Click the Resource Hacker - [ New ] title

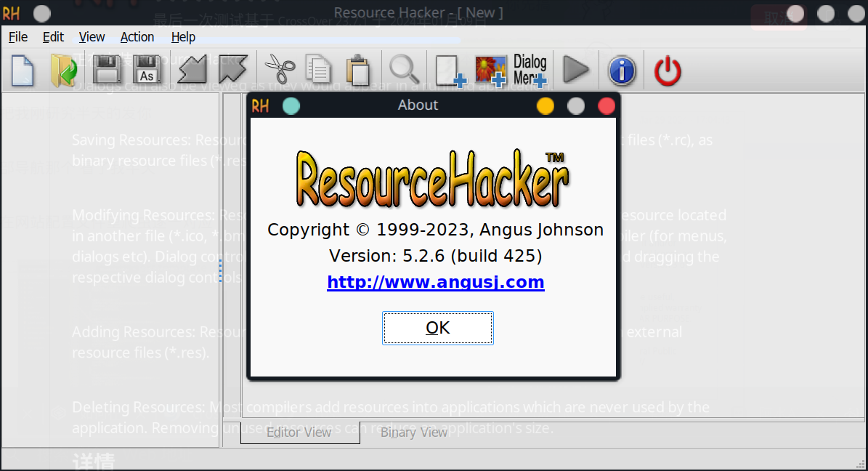(418, 13)
